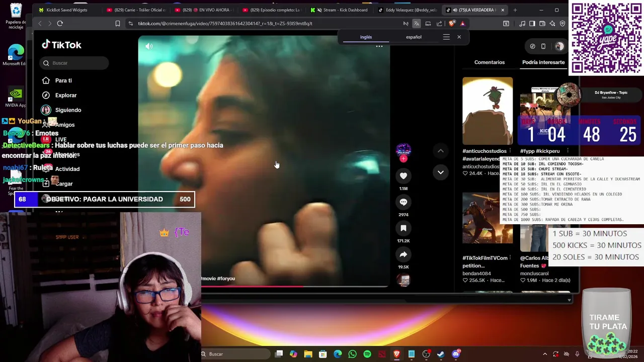Switch to Carrie - Tráiler Oficial tab
Viewport: 644px width, 362px height.
(136, 10)
